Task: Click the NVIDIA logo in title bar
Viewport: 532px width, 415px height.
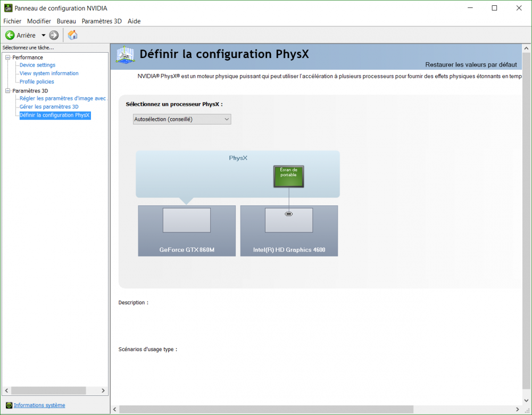Action: (x=8, y=8)
